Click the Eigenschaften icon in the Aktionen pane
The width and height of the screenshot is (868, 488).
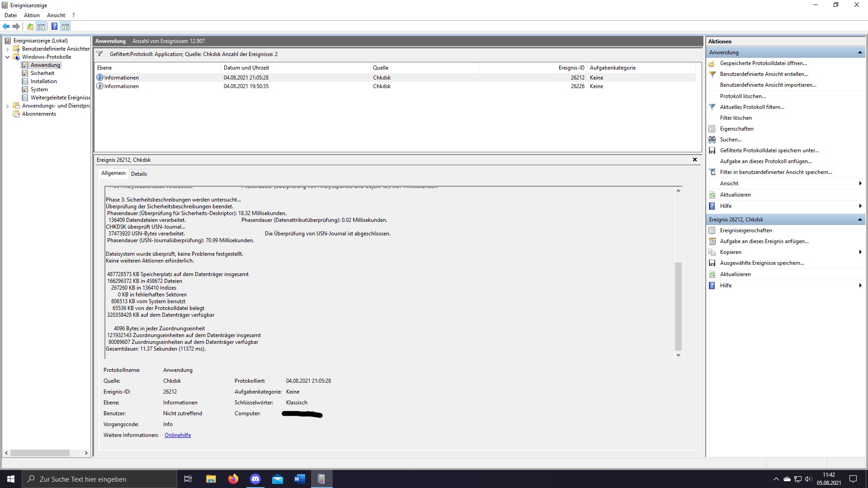coord(712,129)
